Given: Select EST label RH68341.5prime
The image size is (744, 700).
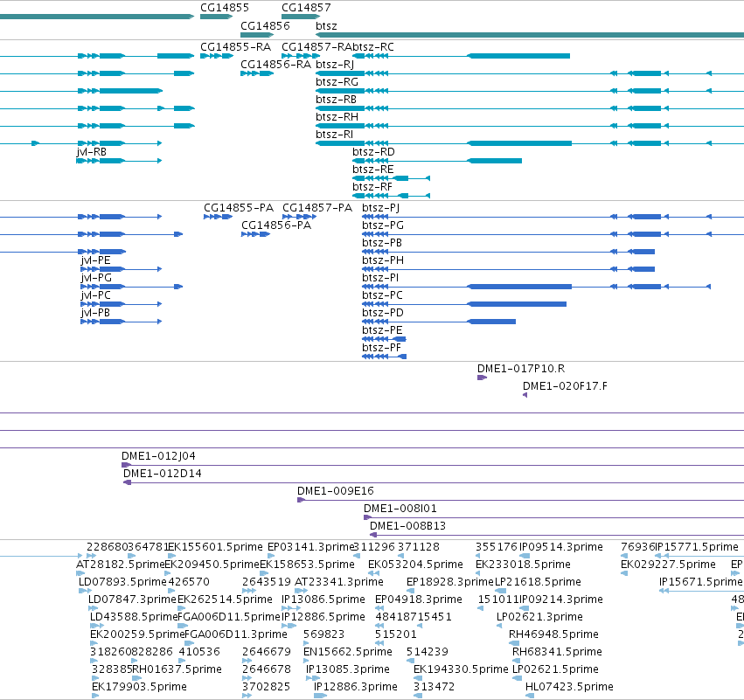Looking at the screenshot, I should point(557,652).
